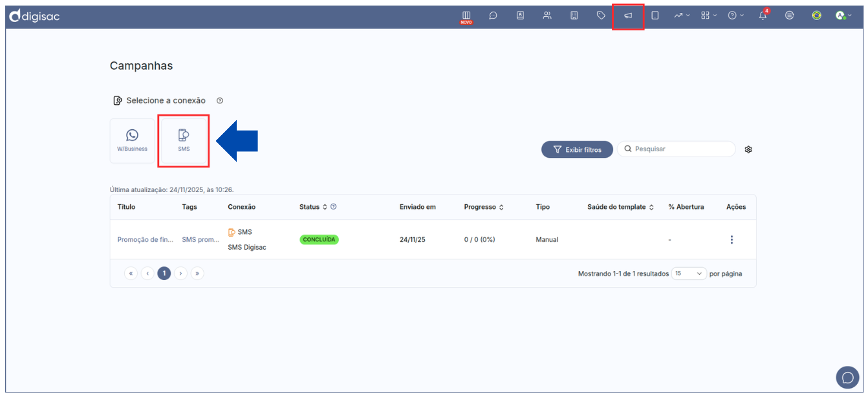Click the Brazil flag language icon
This screenshot has width=868, height=397.
click(816, 16)
